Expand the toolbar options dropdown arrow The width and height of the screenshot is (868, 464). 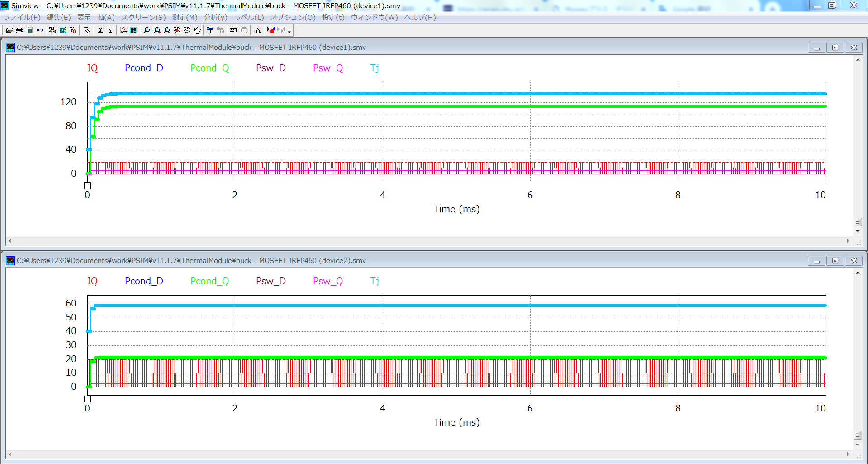pyautogui.click(x=289, y=32)
